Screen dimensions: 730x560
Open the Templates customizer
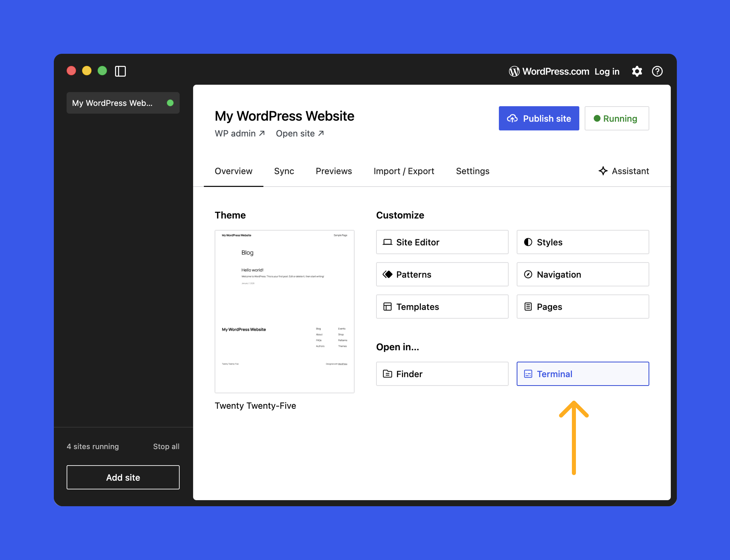click(442, 307)
